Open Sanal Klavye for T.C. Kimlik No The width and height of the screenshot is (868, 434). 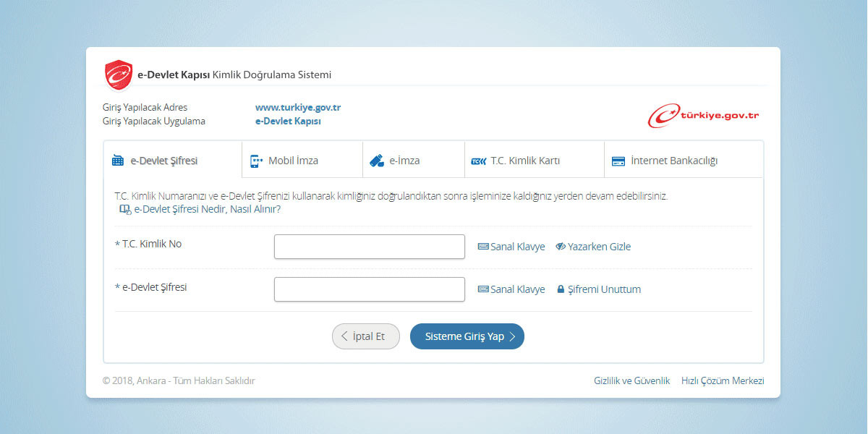[518, 247]
